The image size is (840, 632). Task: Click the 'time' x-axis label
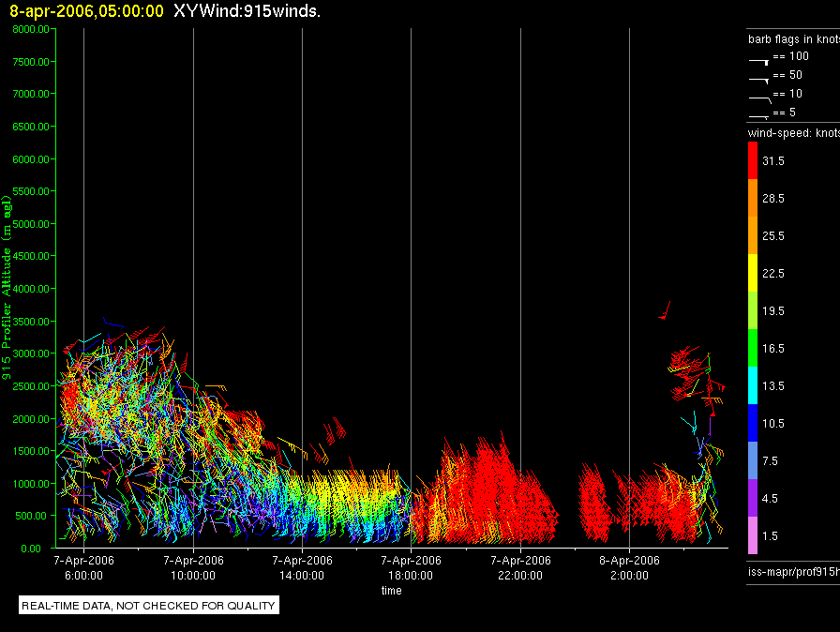(x=392, y=590)
